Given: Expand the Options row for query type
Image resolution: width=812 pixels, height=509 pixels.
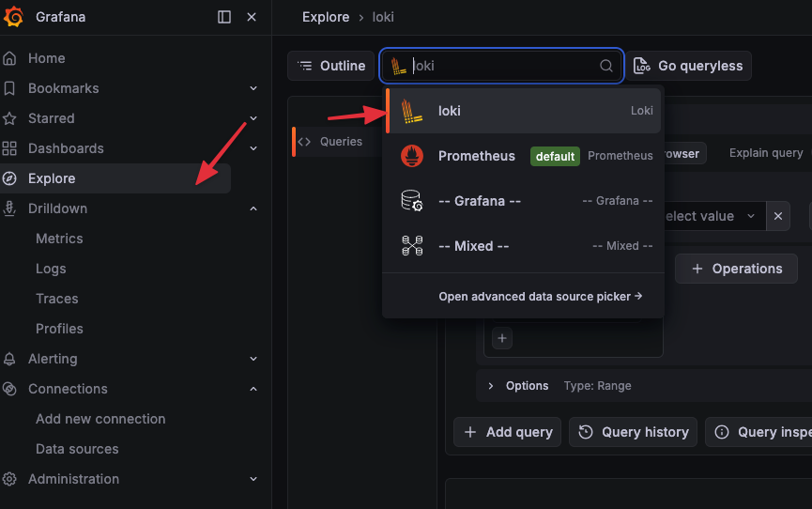Looking at the screenshot, I should [x=490, y=386].
